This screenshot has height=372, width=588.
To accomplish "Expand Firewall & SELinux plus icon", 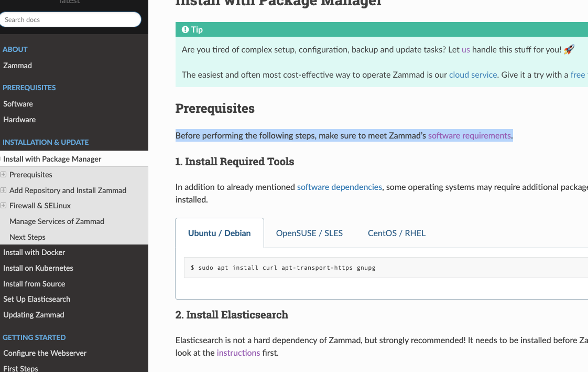I will pos(3,206).
